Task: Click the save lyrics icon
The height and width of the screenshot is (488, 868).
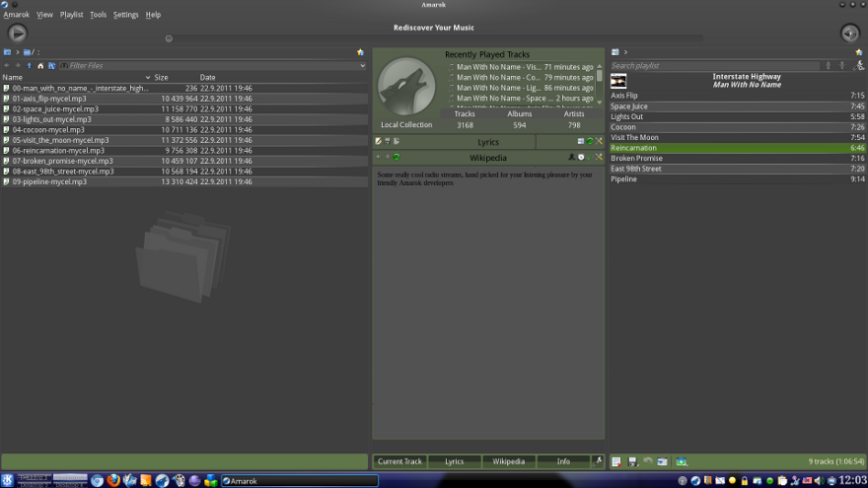Action: pyautogui.click(x=388, y=142)
